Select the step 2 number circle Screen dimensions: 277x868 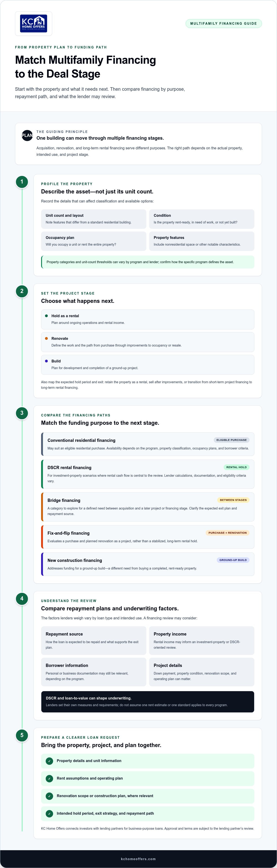pos(22,291)
